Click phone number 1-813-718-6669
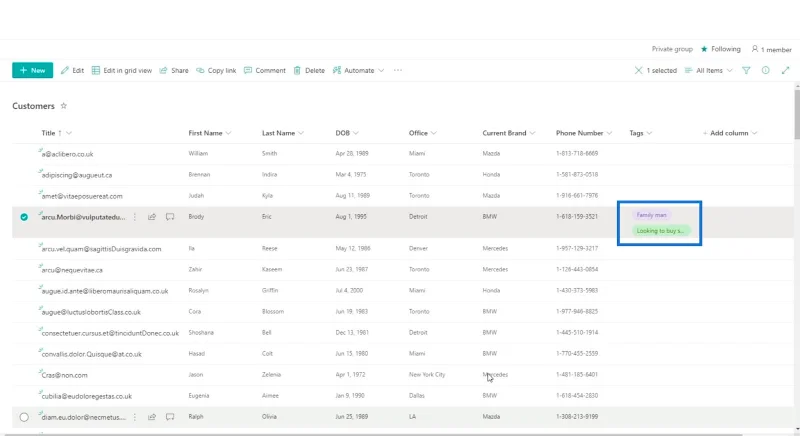Viewport: 800px width, 436px height. [x=577, y=153]
